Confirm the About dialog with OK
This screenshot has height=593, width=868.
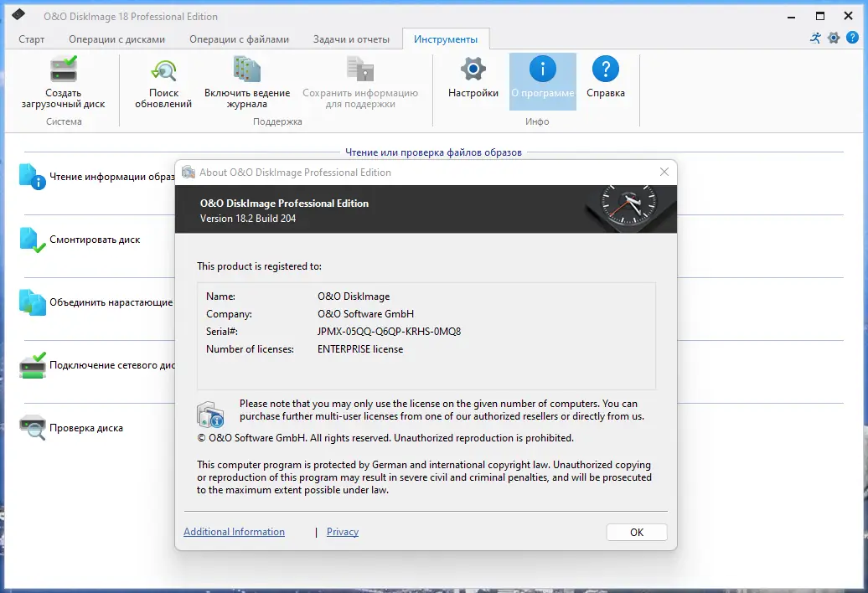click(636, 532)
